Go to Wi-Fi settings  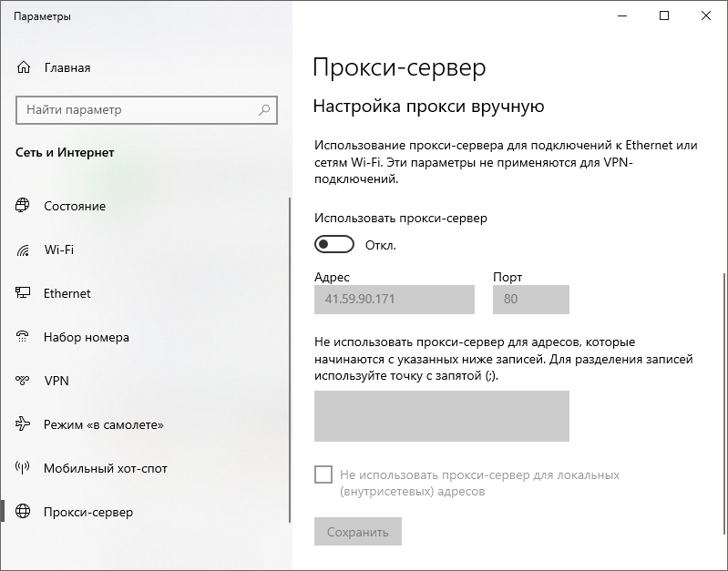[x=59, y=250]
